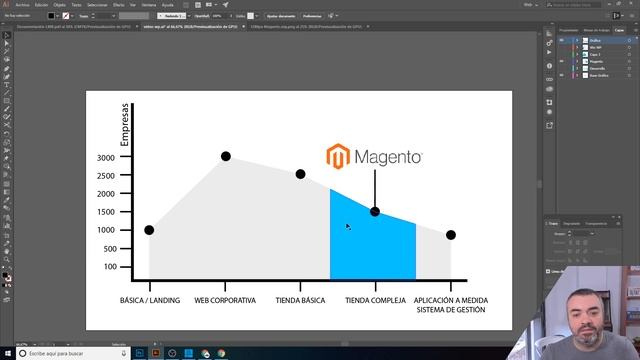Click the Preferencias button
Image resolution: width=640 pixels, height=360 pixels.
tap(312, 16)
